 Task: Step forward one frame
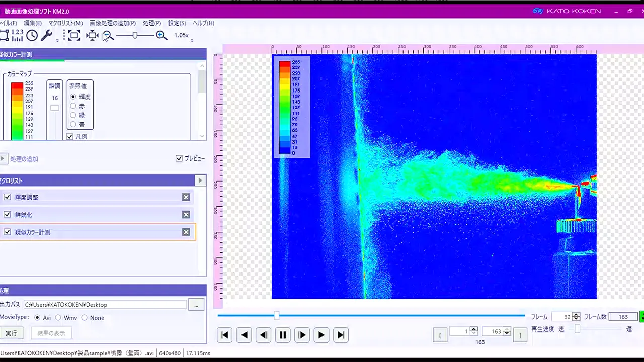(x=302, y=335)
